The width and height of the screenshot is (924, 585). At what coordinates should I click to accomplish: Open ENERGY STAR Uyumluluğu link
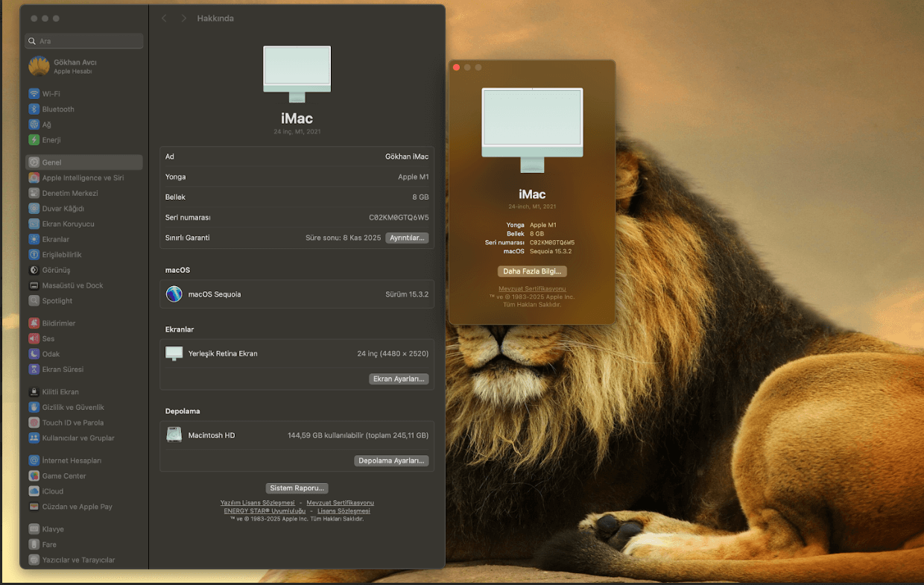(x=265, y=511)
